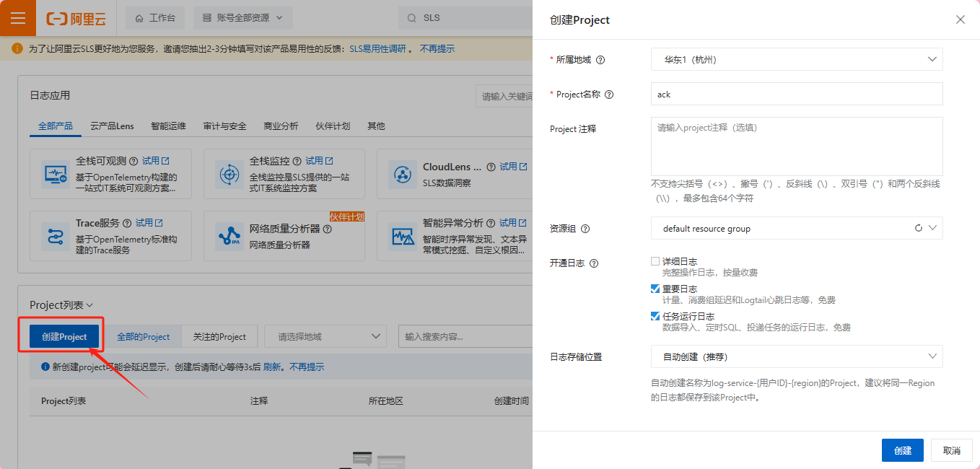Click the 创建时间 column header

511,401
